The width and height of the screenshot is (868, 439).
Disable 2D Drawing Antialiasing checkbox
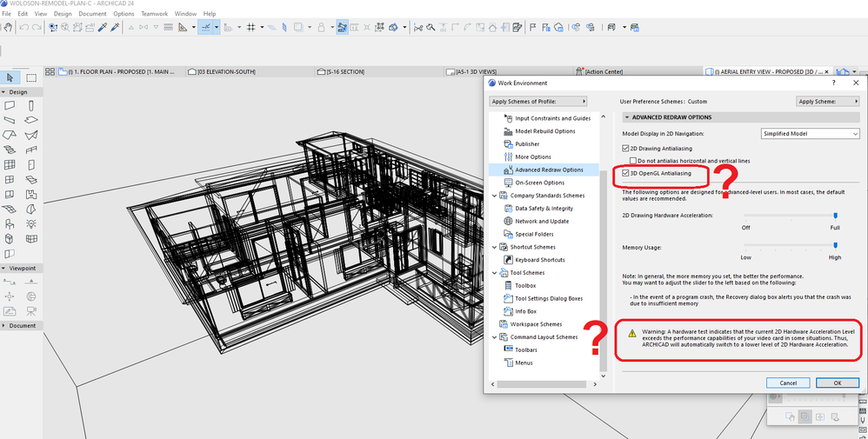[626, 149]
